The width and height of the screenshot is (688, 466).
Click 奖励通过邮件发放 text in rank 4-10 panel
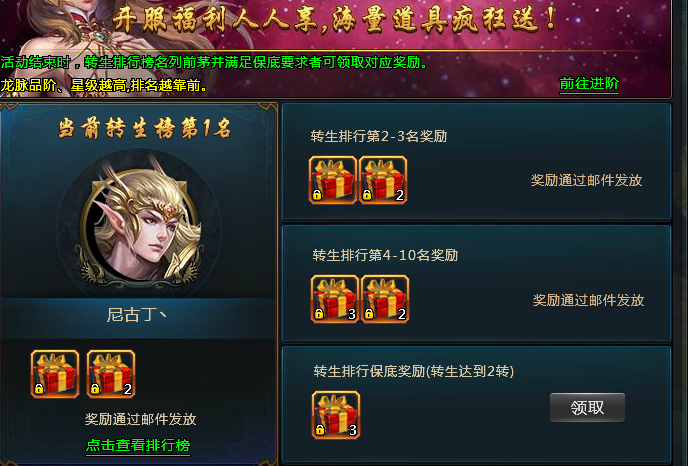point(588,300)
